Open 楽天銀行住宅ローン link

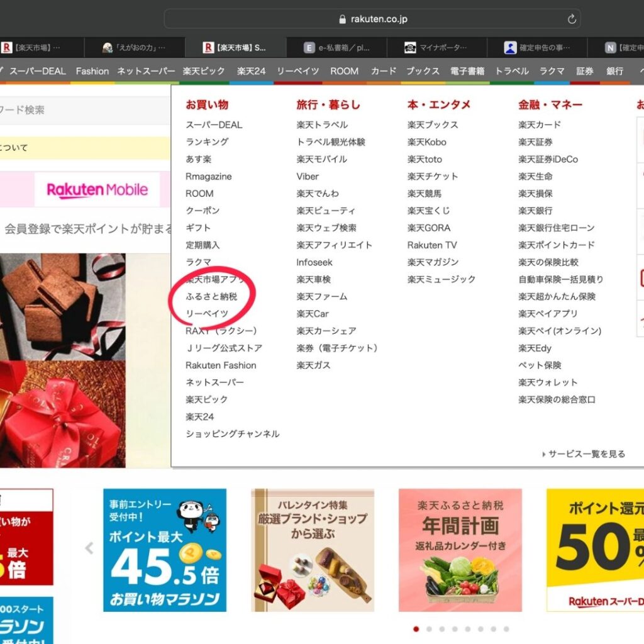click(x=556, y=228)
